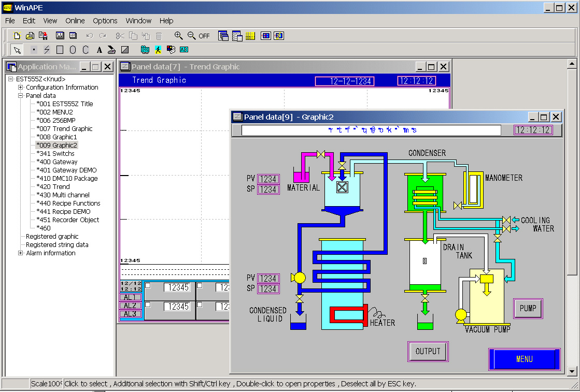Check the first checkbox beside AL1 row
The height and width of the screenshot is (392, 580).
(148, 286)
